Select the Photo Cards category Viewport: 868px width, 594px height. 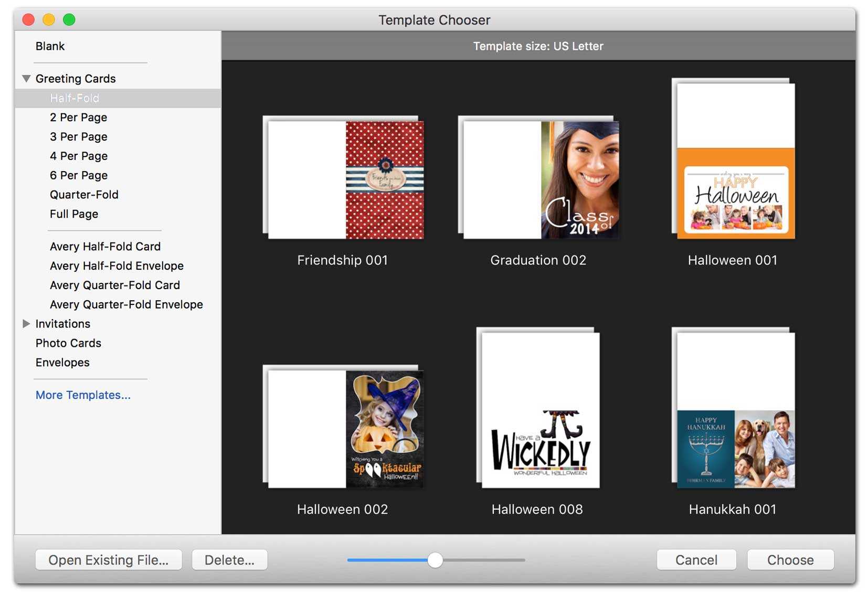[x=68, y=343]
